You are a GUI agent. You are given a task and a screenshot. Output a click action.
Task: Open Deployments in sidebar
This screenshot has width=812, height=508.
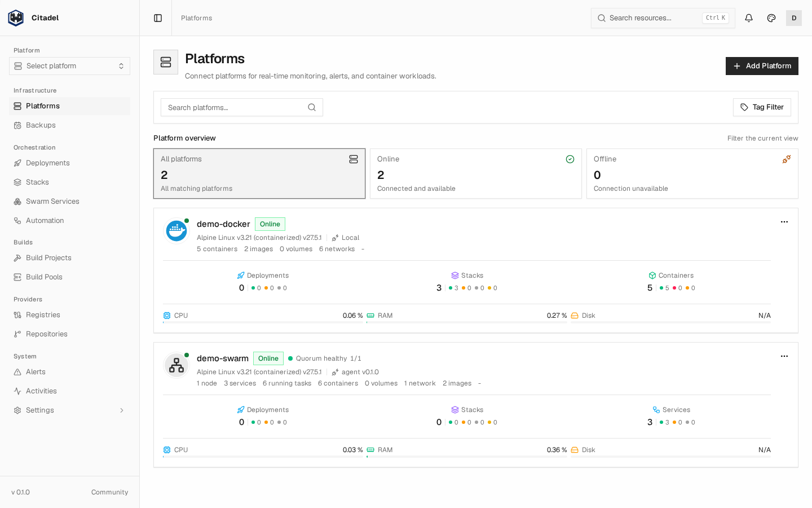69,163
